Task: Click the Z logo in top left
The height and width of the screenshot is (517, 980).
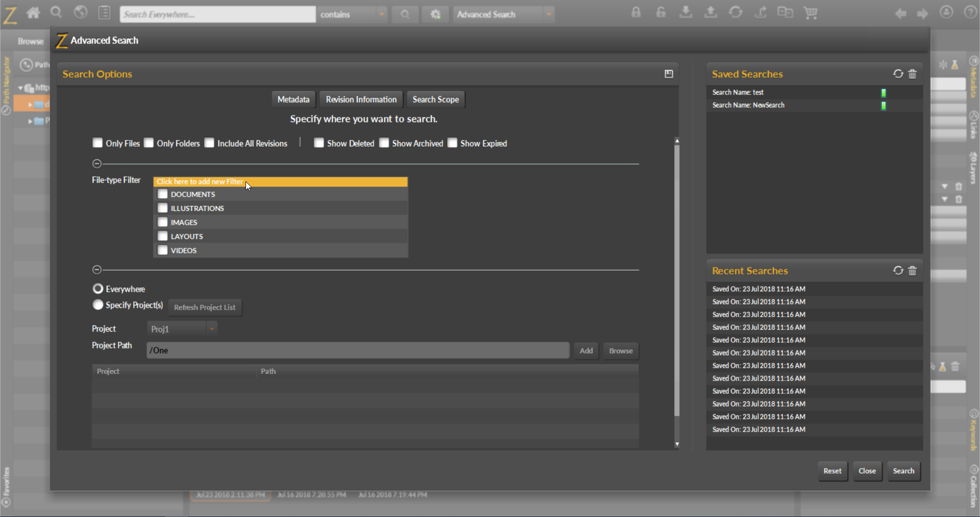Action: [10, 14]
